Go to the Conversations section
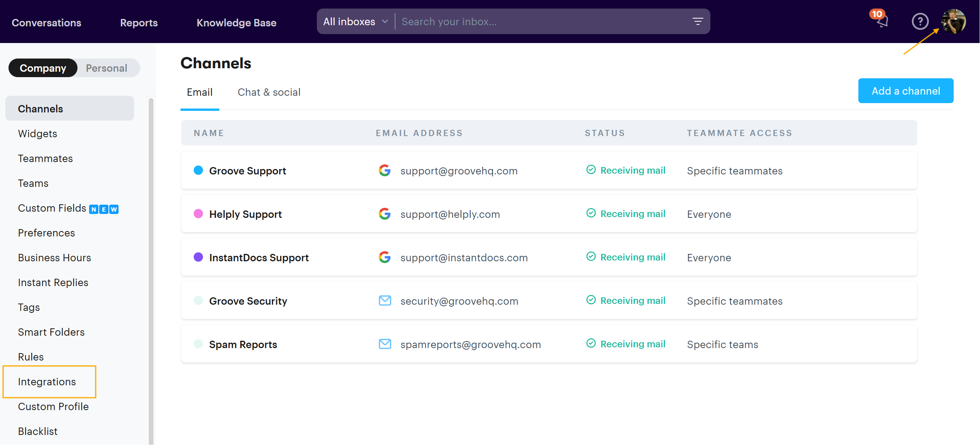This screenshot has height=445, width=980. [46, 22]
